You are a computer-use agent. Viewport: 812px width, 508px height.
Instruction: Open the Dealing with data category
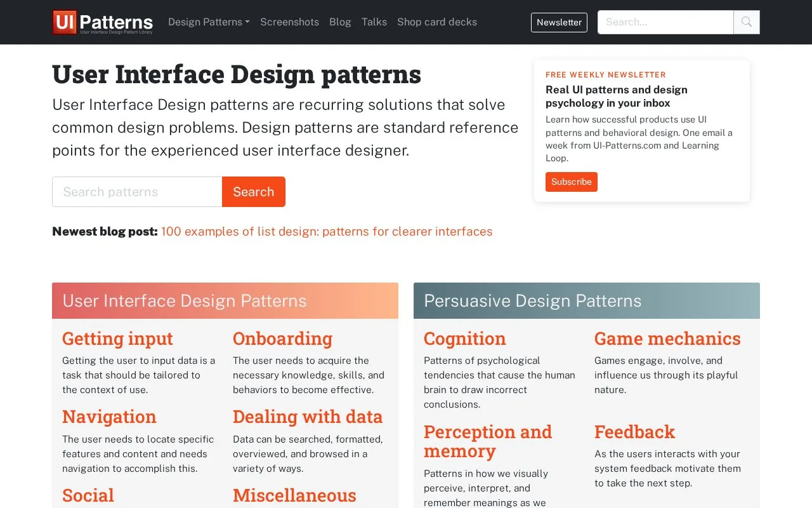coord(308,417)
